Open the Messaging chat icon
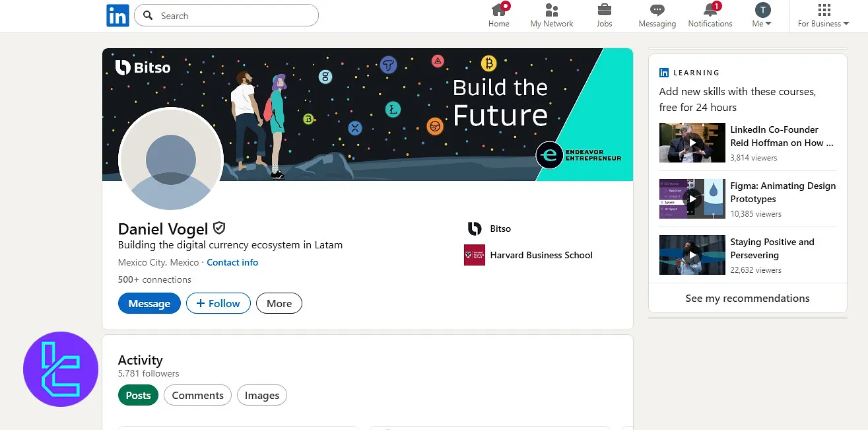Screen dimensions: 868x430 pyautogui.click(x=657, y=11)
